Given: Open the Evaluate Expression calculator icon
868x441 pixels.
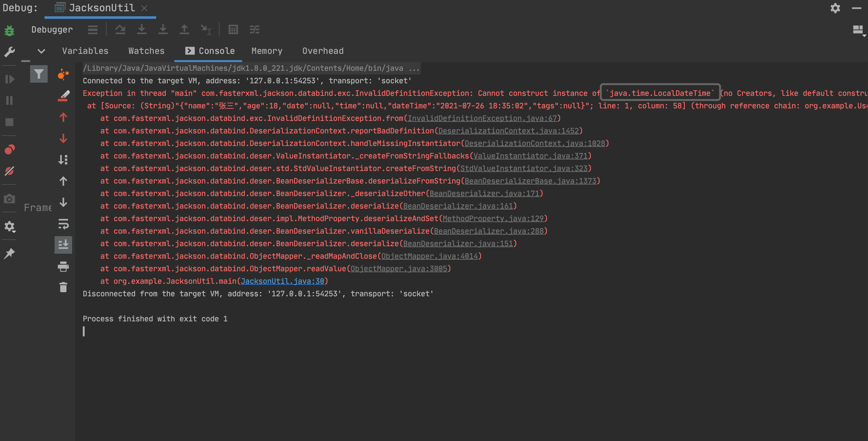Looking at the screenshot, I should (x=233, y=30).
